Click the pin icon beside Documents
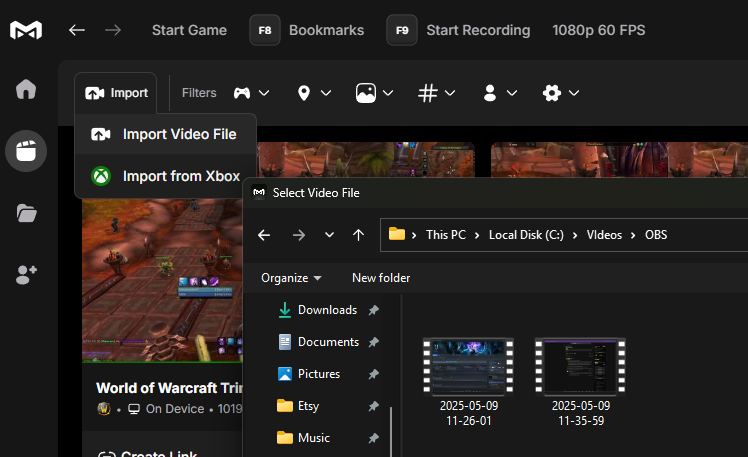This screenshot has width=748, height=457. (x=374, y=342)
